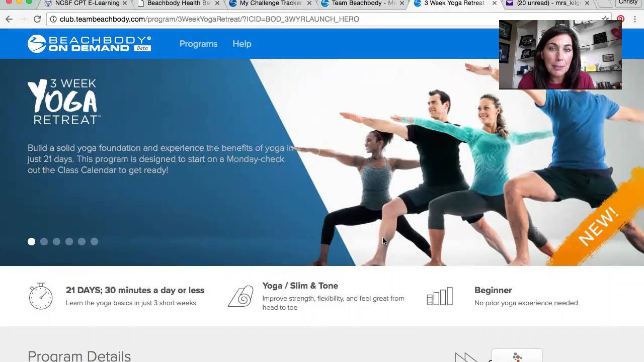This screenshot has width=644, height=362.
Task: Select the third carousel slide dot
Action: [x=56, y=242]
